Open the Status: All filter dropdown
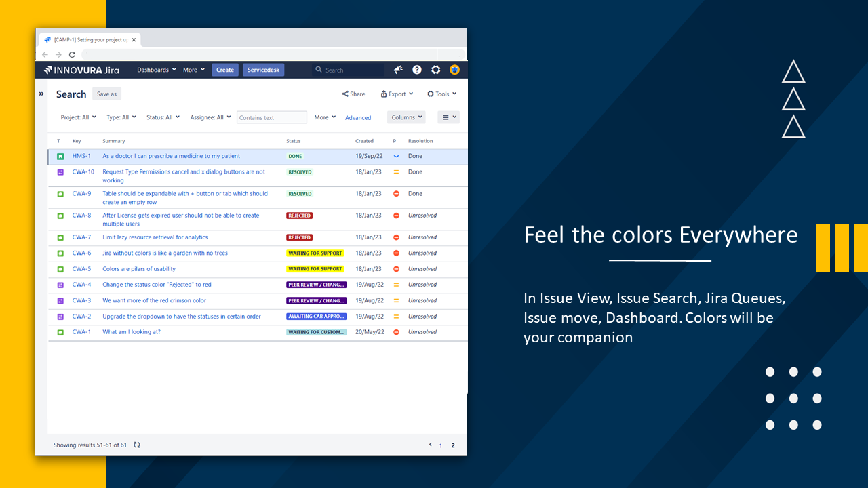This screenshot has width=868, height=488. pos(163,117)
